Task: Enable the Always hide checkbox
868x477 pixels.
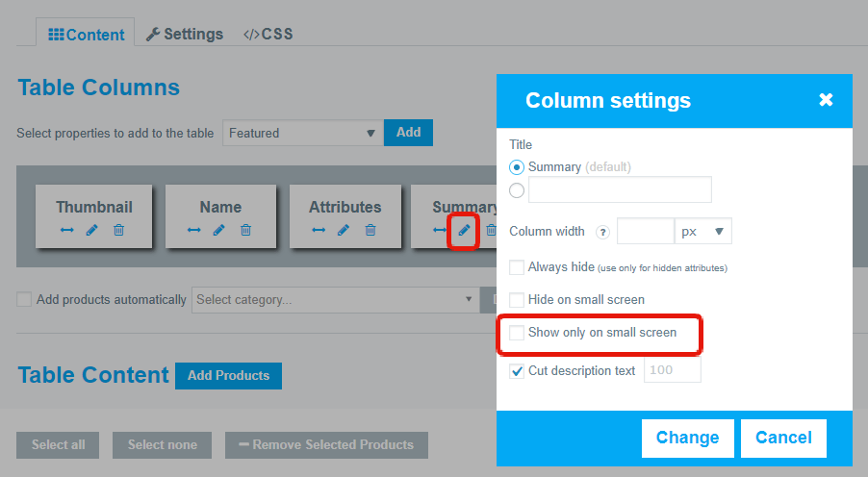Action: click(x=517, y=267)
